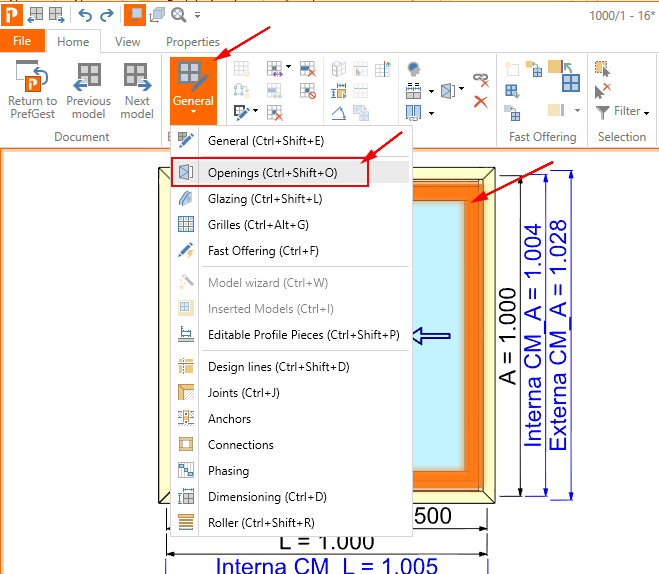Expand the quick access toolbar customize arrow
659x574 pixels.
click(197, 16)
